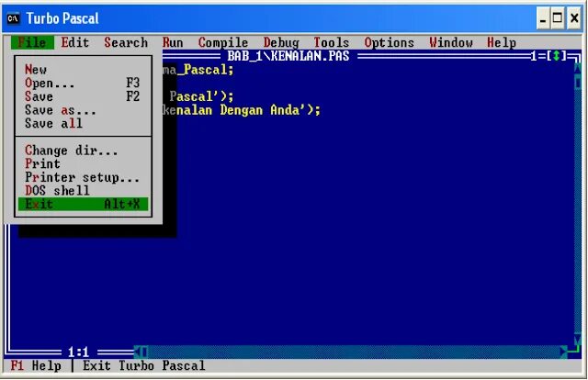Screen dimensions: 588x380
Task: Click the vertical scrollbar down arrow
Action: (578, 339)
